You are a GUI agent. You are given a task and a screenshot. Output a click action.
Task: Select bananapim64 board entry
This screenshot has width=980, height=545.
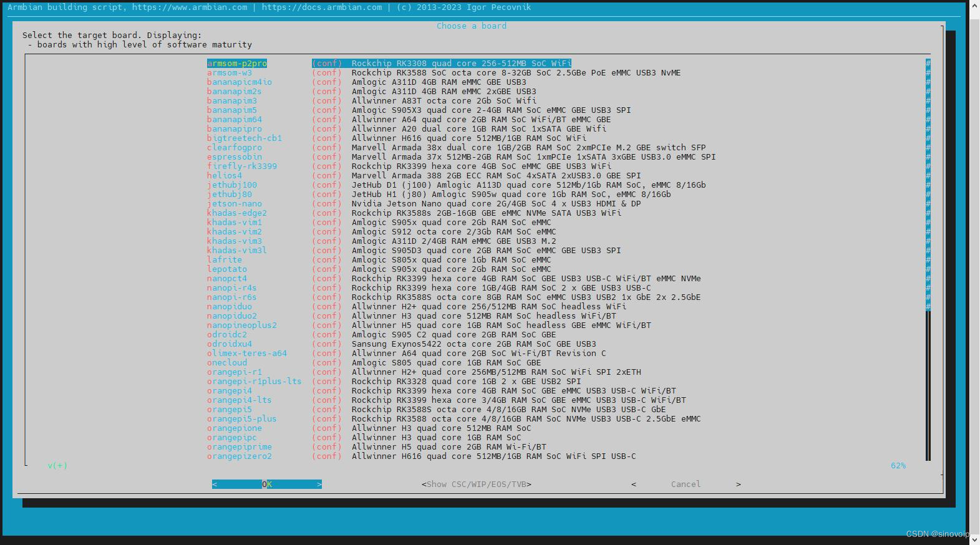click(409, 119)
